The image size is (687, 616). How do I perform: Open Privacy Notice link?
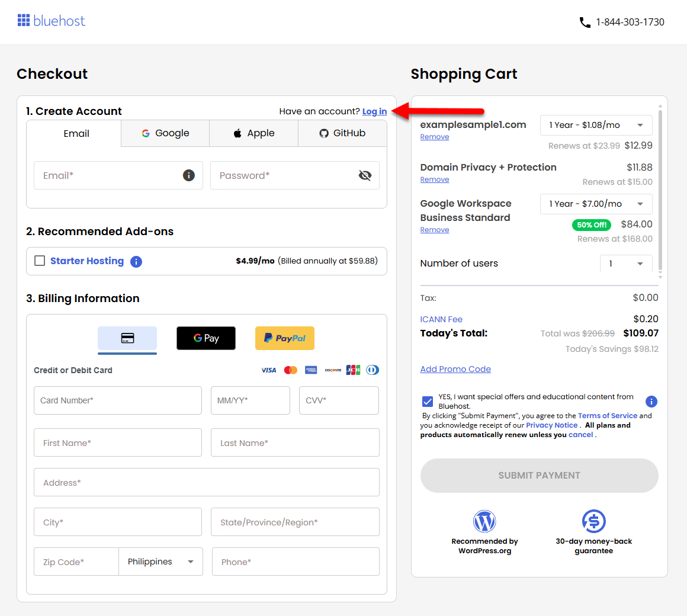(551, 425)
